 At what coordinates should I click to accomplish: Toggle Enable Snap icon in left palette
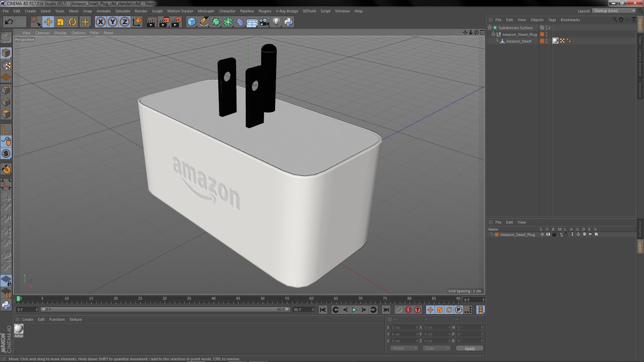coord(6,154)
